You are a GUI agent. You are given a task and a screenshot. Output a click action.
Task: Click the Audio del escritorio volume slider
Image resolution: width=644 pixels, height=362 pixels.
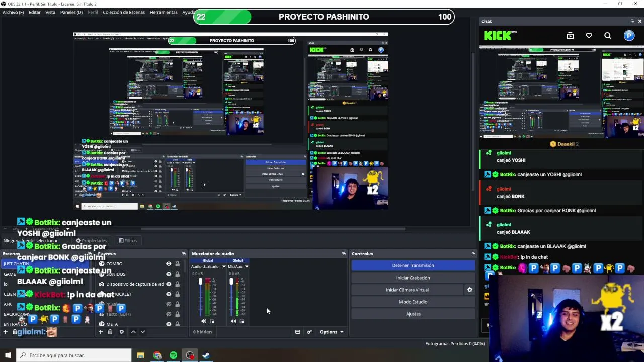pos(201,296)
